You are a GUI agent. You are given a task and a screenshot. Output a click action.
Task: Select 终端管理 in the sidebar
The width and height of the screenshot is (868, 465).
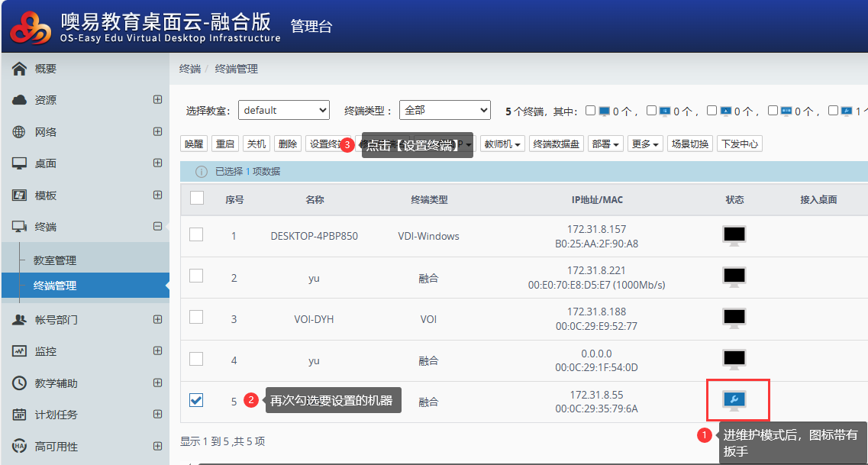55,286
